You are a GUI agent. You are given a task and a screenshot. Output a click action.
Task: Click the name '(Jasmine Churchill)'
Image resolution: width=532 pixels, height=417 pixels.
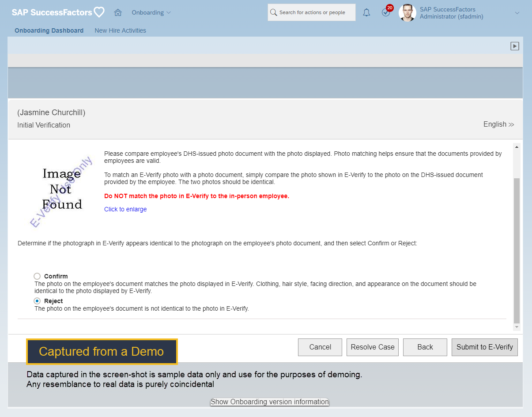(x=51, y=113)
